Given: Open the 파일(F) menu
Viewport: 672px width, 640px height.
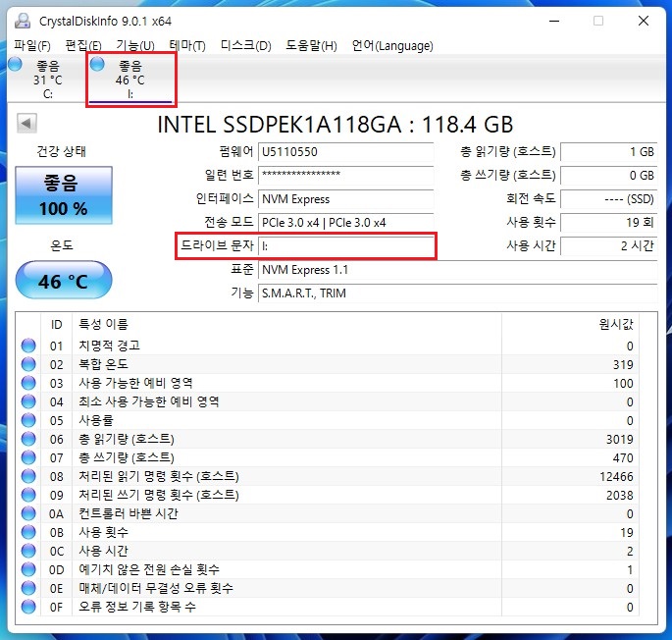Looking at the screenshot, I should pyautogui.click(x=32, y=45).
